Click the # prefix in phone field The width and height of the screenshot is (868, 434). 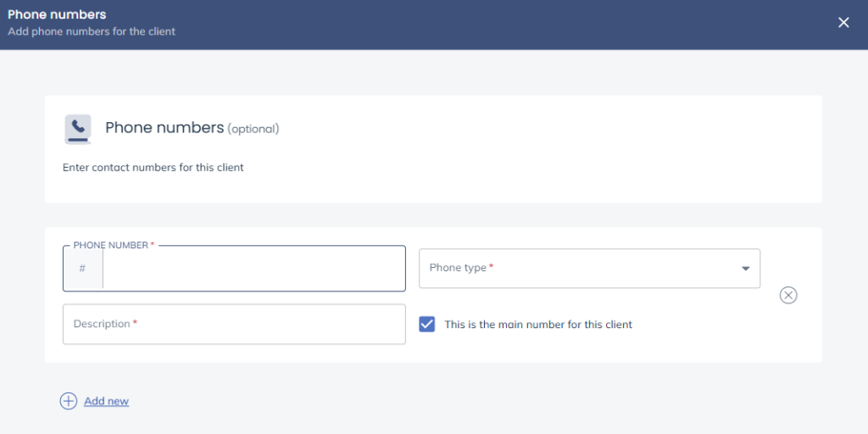point(82,269)
